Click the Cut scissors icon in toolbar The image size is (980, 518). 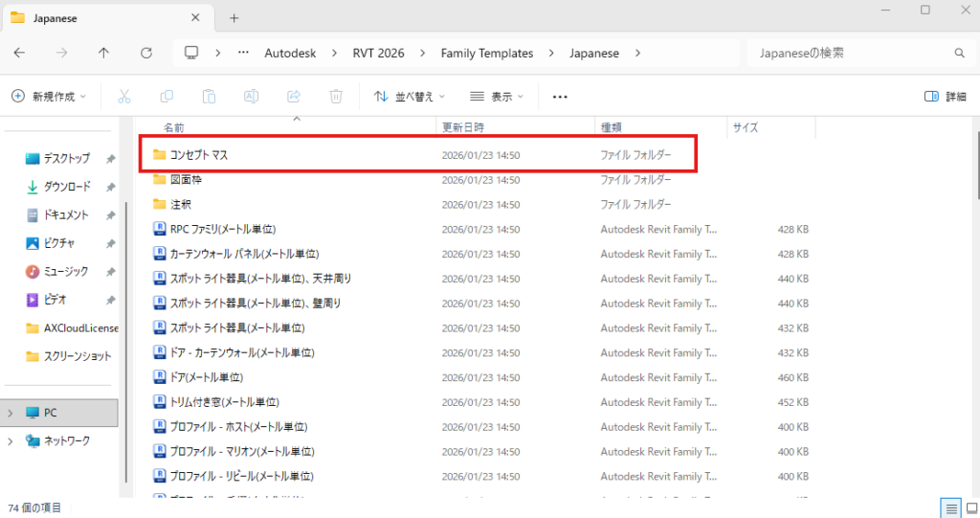coord(123,97)
